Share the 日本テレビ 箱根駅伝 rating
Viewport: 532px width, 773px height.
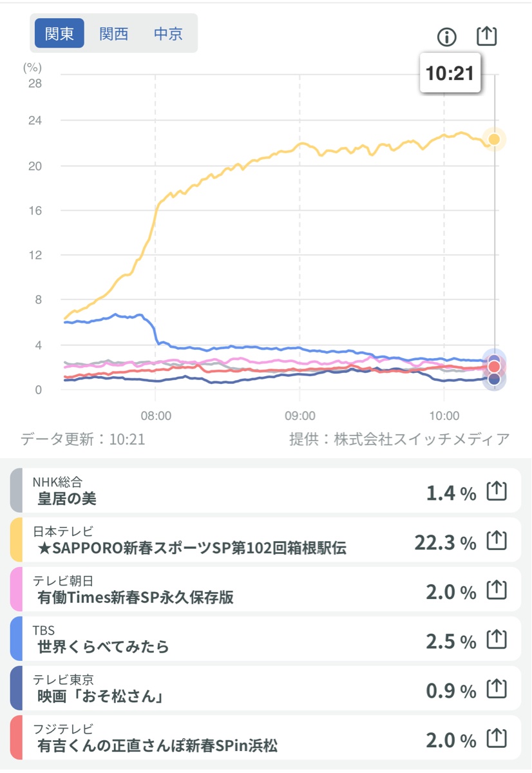497,540
